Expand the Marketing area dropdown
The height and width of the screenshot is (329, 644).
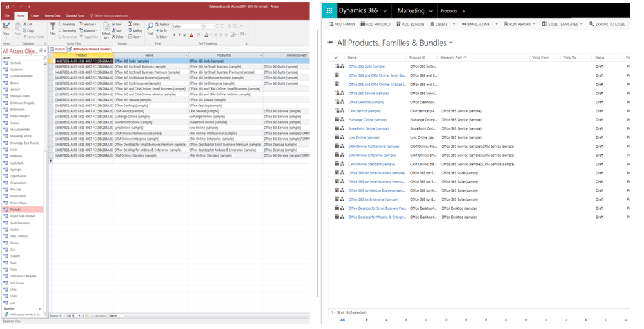point(431,11)
